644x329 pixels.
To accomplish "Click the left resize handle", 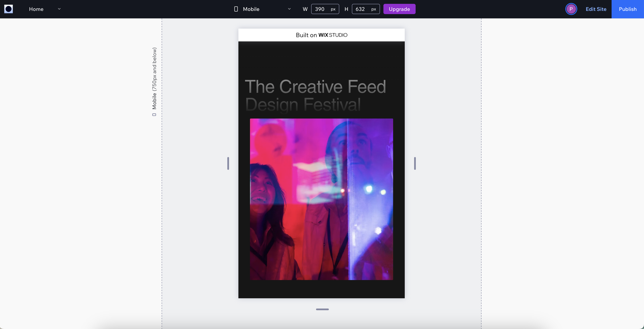I will tap(228, 163).
